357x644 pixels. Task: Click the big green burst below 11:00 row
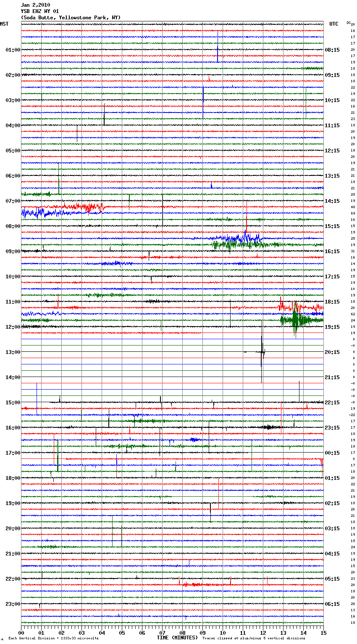[x=296, y=320]
